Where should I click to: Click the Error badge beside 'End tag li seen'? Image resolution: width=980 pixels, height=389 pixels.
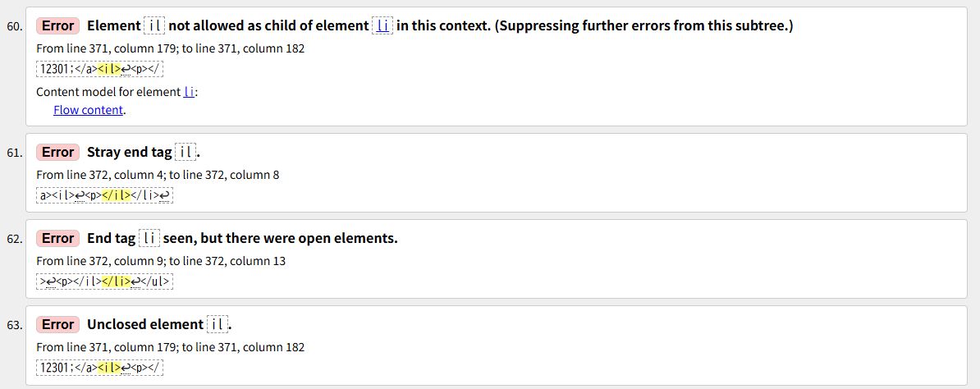click(57, 238)
